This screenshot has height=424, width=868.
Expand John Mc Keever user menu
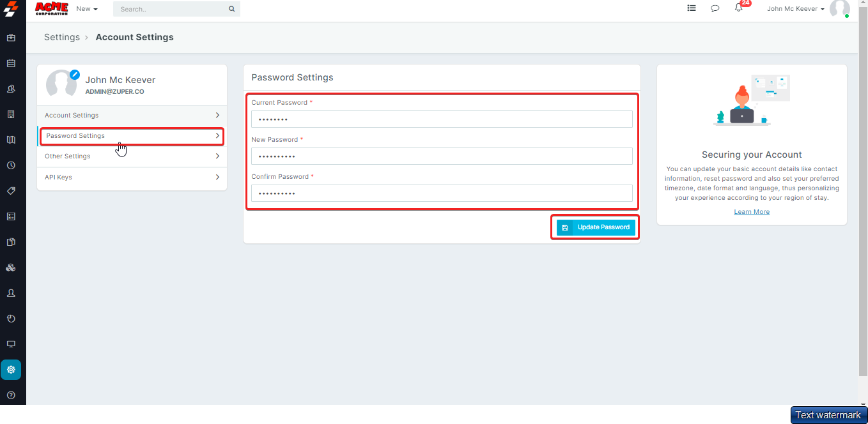pos(795,9)
